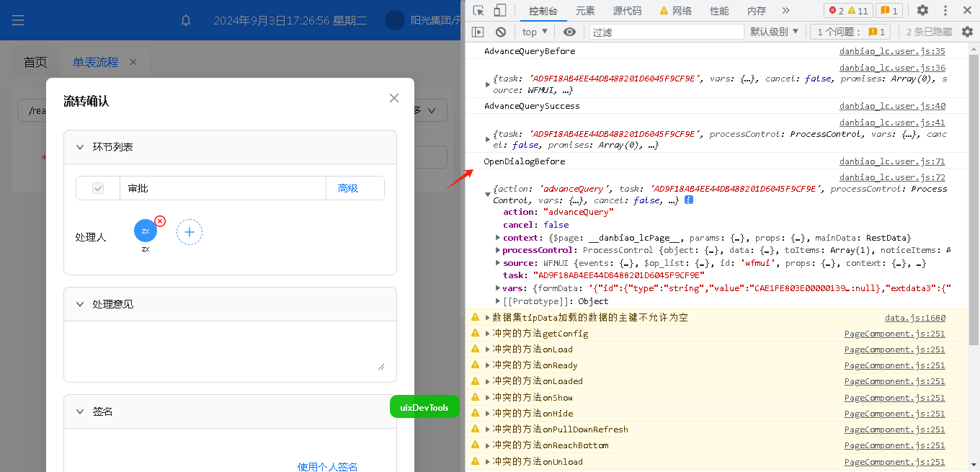Click the console 过滤 filter field
This screenshot has height=472, width=980.
click(667, 32)
